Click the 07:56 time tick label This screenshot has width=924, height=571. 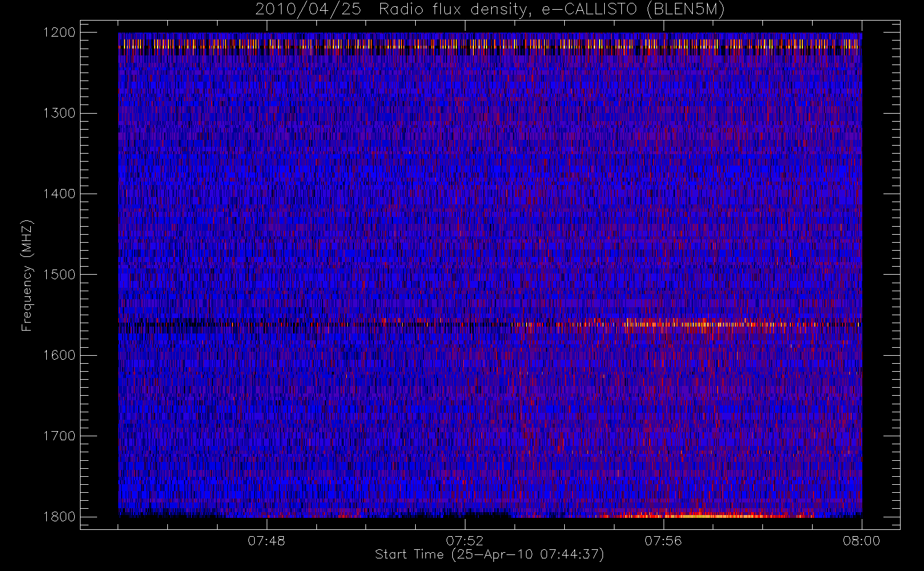coord(663,541)
